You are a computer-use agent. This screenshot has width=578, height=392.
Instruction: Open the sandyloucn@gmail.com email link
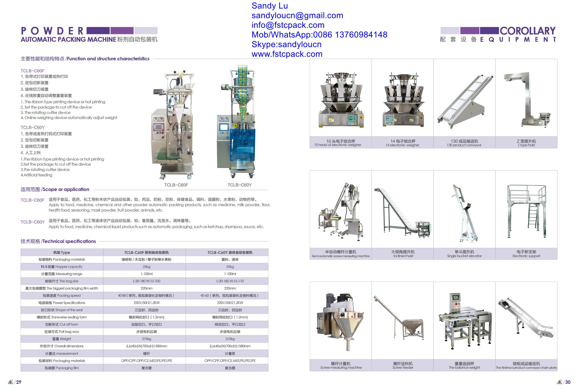click(x=297, y=15)
